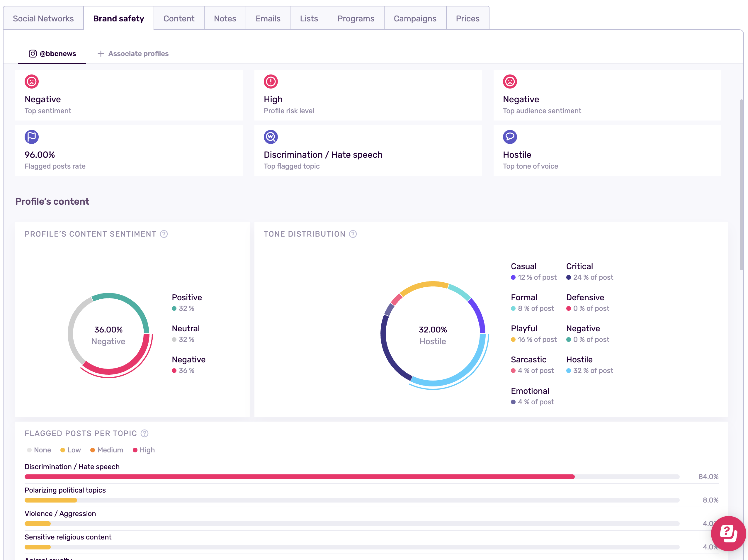Click the help icon next to Profile's Content Sentiment
Screen dimensions: 748x560
pyautogui.click(x=164, y=234)
